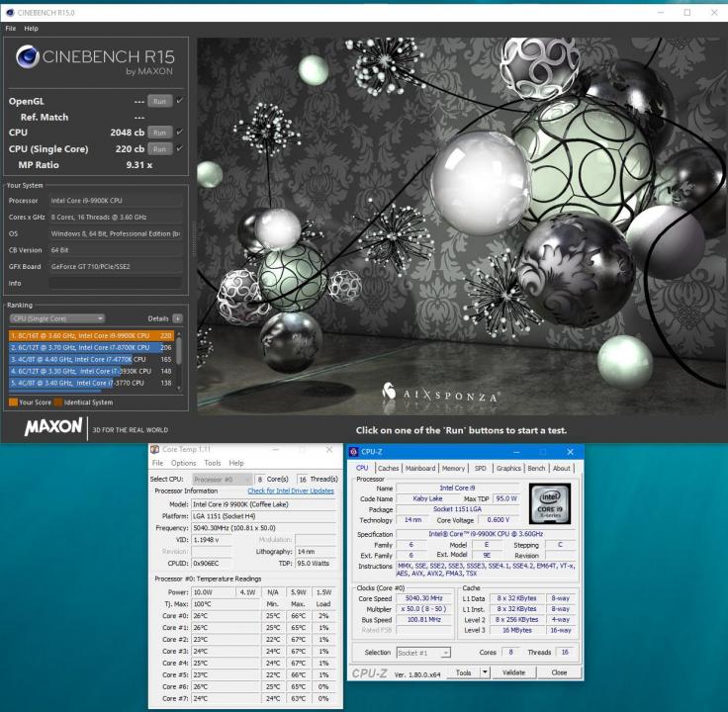Toggle the CPU test checkmark
The image size is (728, 712).
tap(180, 132)
